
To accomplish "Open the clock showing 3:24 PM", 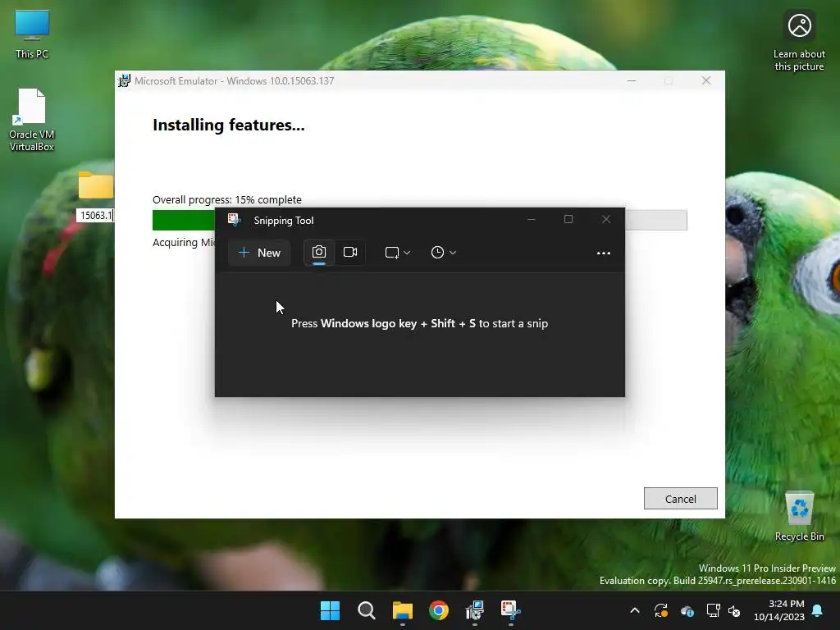I will [779, 610].
